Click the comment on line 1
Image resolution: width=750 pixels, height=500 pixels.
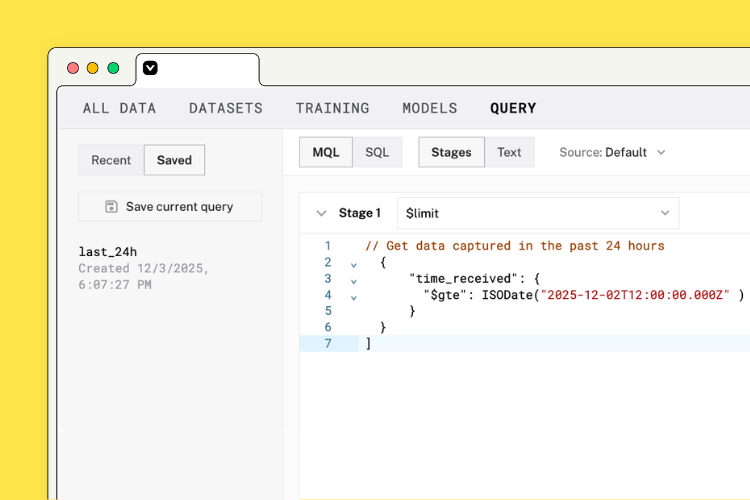click(515, 246)
